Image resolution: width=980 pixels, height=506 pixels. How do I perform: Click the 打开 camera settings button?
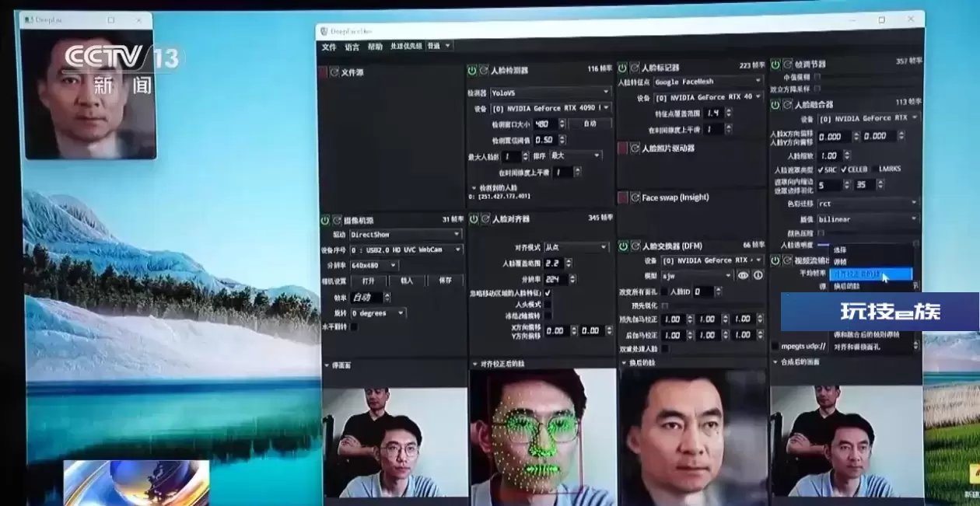pos(369,281)
